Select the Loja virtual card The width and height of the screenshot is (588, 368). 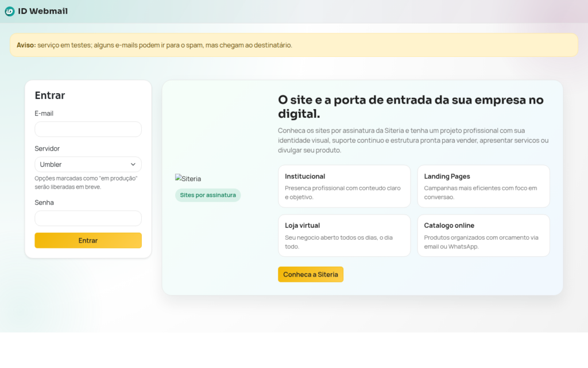coord(344,235)
